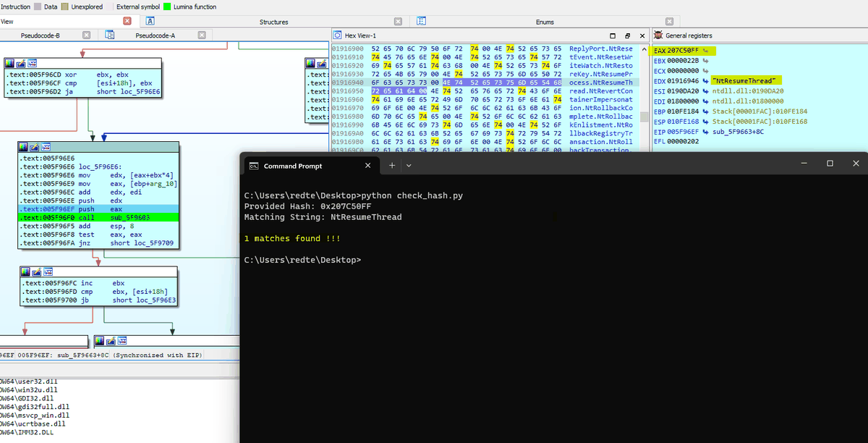The image size is (868, 443).
Task: Float the Hex View-1 panel
Action: click(x=628, y=35)
